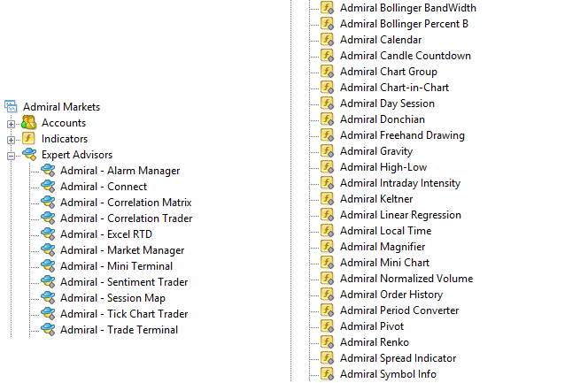
Task: Select Admiral Pivot indicator
Action: [372, 326]
